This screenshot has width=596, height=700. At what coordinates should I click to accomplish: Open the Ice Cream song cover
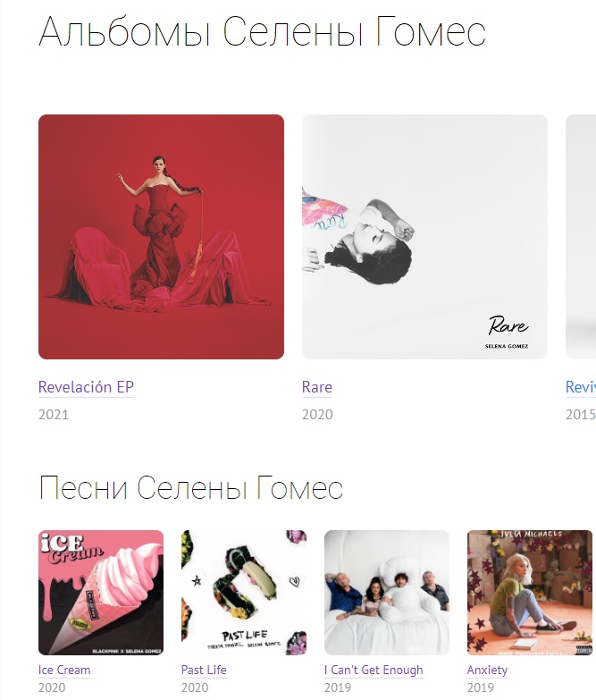101,593
